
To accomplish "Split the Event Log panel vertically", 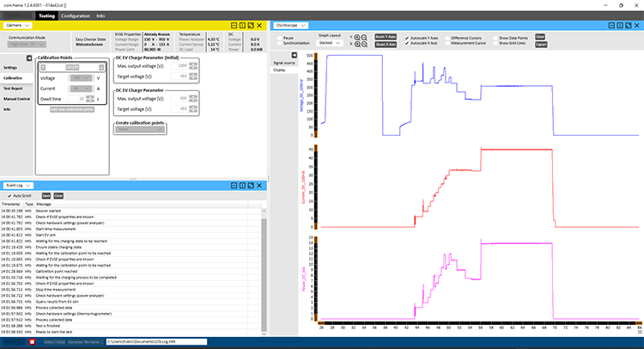I will (x=242, y=186).
